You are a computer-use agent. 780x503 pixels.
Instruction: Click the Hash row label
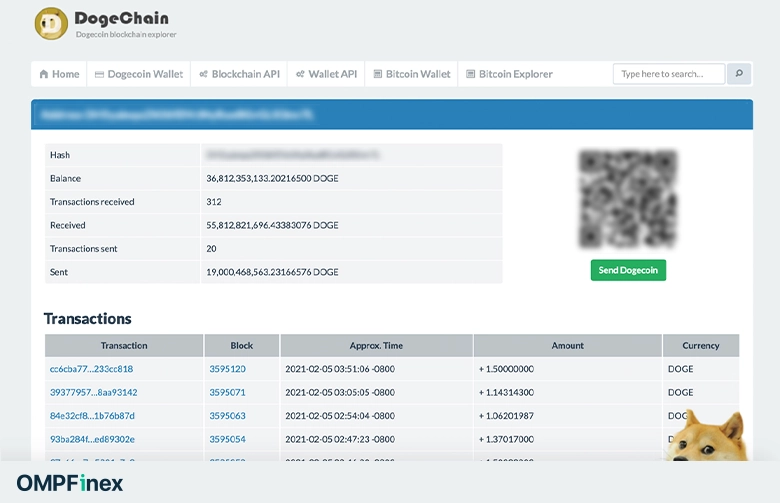[60, 155]
